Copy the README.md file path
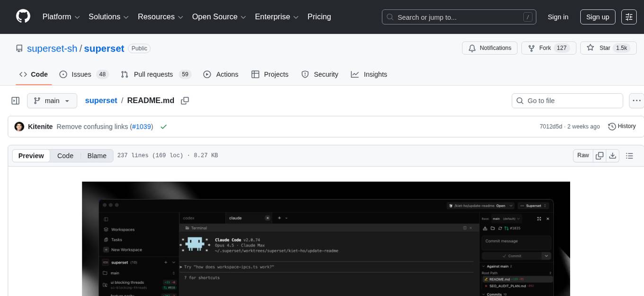Image resolution: width=644 pixels, height=296 pixels. click(185, 101)
